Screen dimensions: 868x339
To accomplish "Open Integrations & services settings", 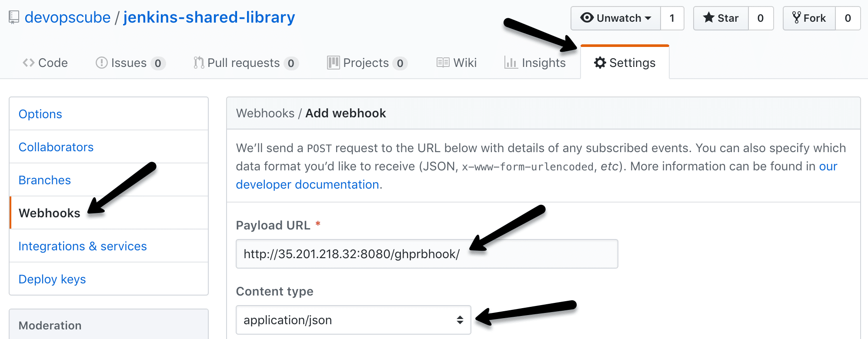I will (109, 246).
